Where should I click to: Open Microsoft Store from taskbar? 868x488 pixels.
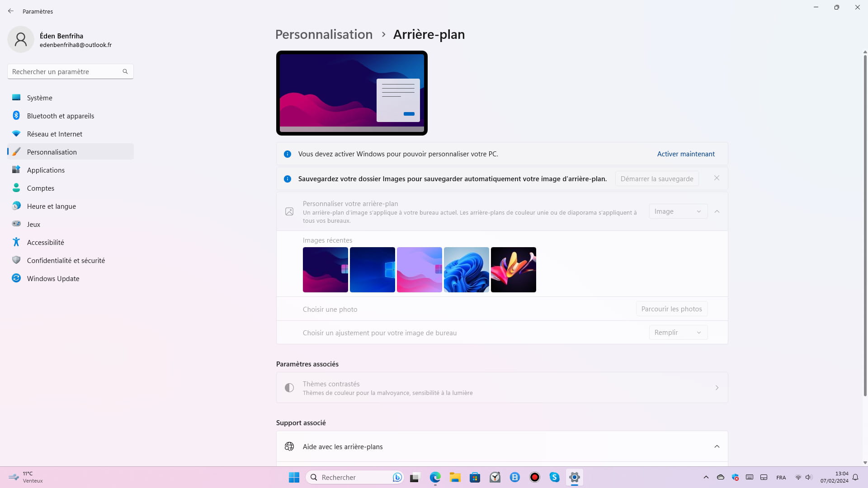[475, 477]
